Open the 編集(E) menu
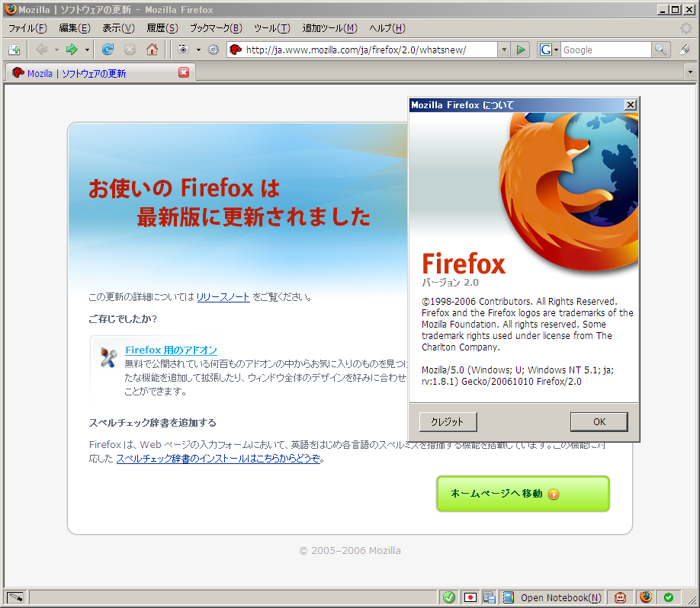700x608 pixels. (75, 28)
